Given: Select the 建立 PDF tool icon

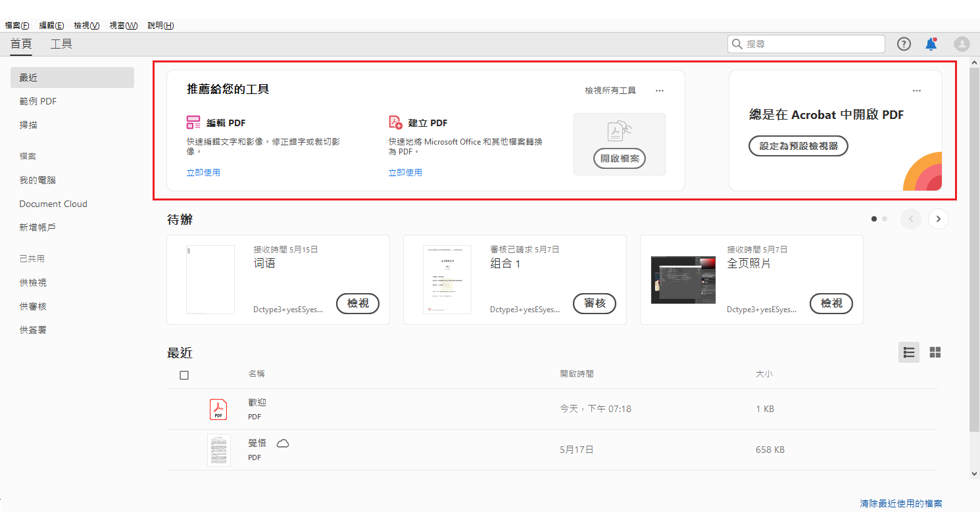Looking at the screenshot, I should pos(395,122).
